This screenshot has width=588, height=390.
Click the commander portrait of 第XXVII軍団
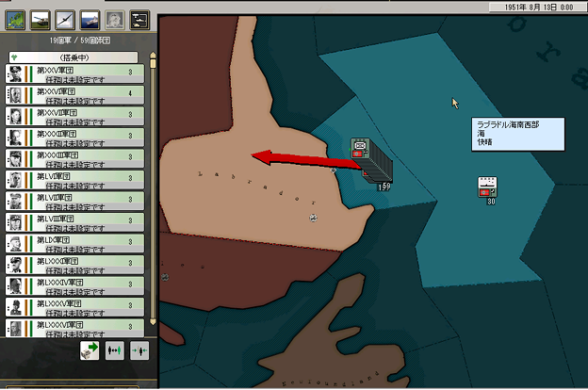(15, 116)
